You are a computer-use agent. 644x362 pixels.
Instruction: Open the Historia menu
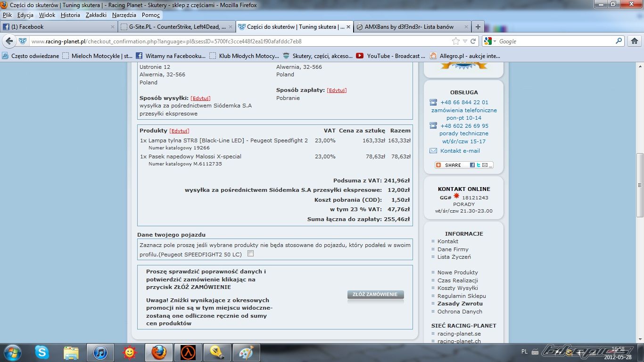coord(71,15)
